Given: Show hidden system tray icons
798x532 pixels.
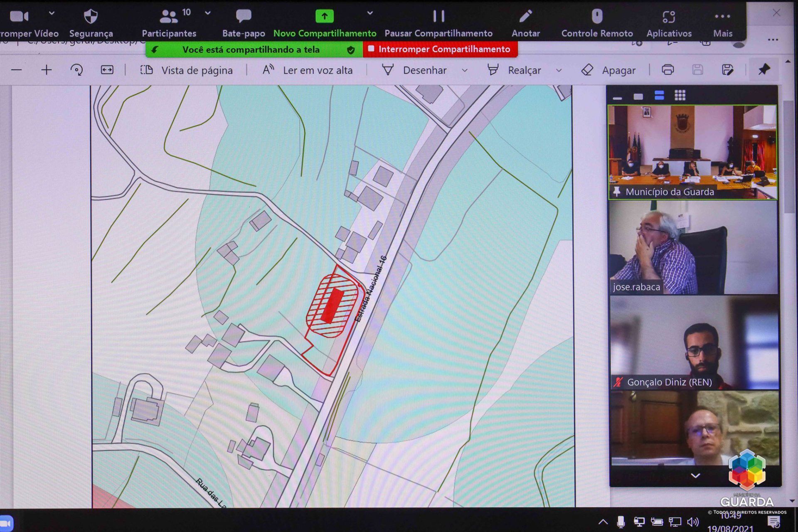Looking at the screenshot, I should click(603, 522).
